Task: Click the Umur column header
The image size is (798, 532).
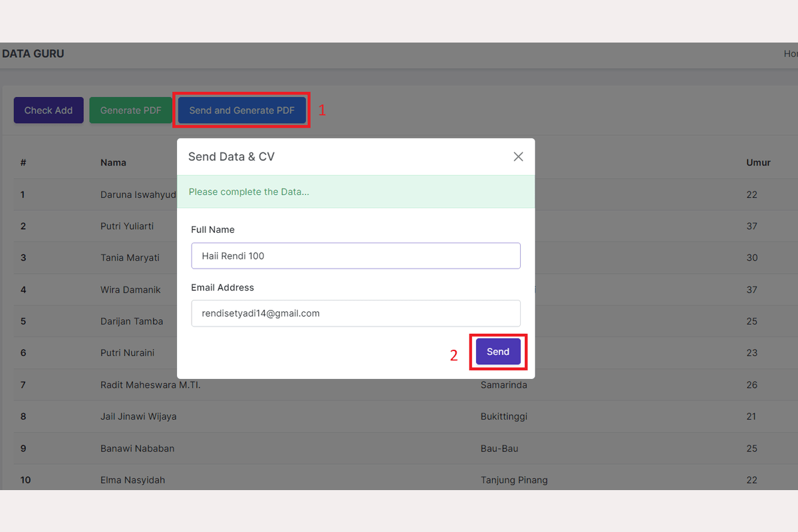Action: click(x=758, y=162)
